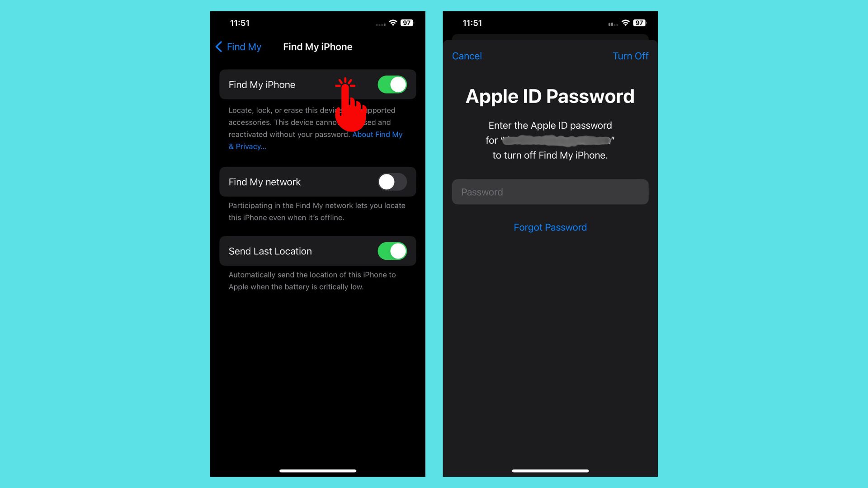
Task: View Find My iPhone settings page title
Action: tap(318, 47)
